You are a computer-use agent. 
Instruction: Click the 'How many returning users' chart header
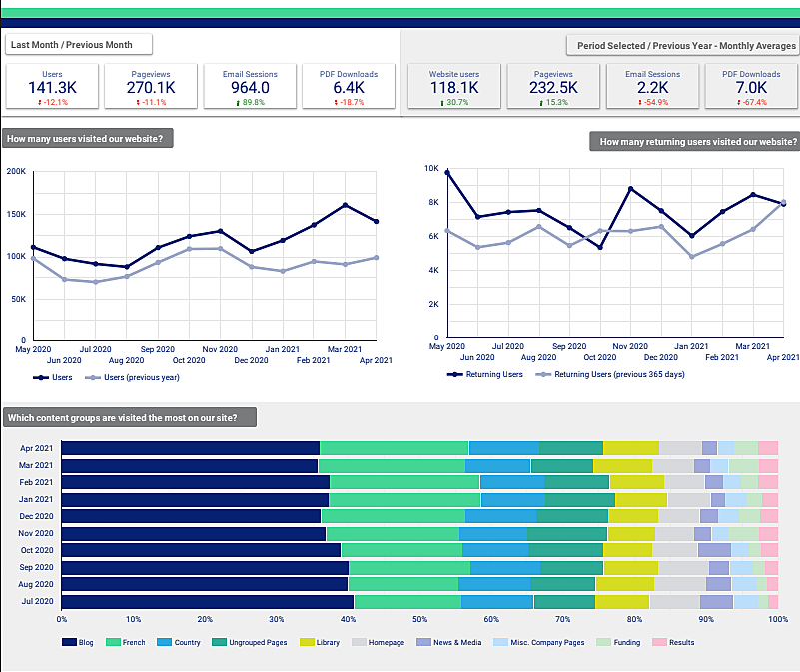coord(694,142)
